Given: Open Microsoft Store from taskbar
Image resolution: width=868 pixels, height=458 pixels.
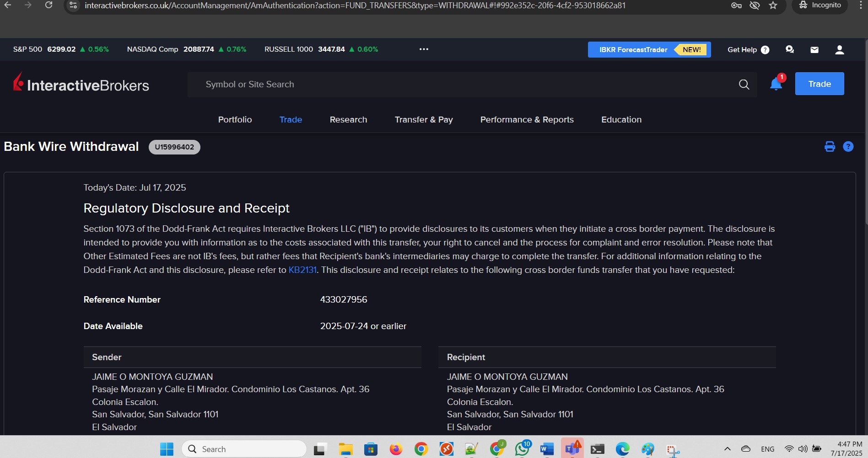Looking at the screenshot, I should point(371,449).
